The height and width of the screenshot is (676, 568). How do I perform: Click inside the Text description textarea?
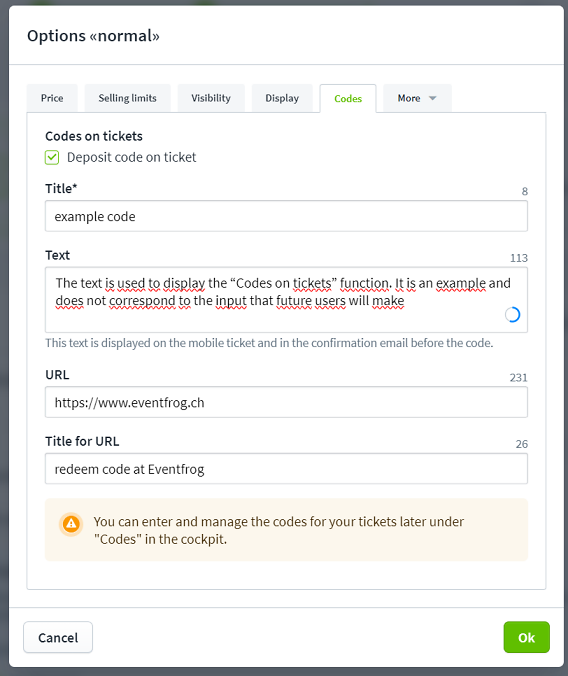[286, 300]
